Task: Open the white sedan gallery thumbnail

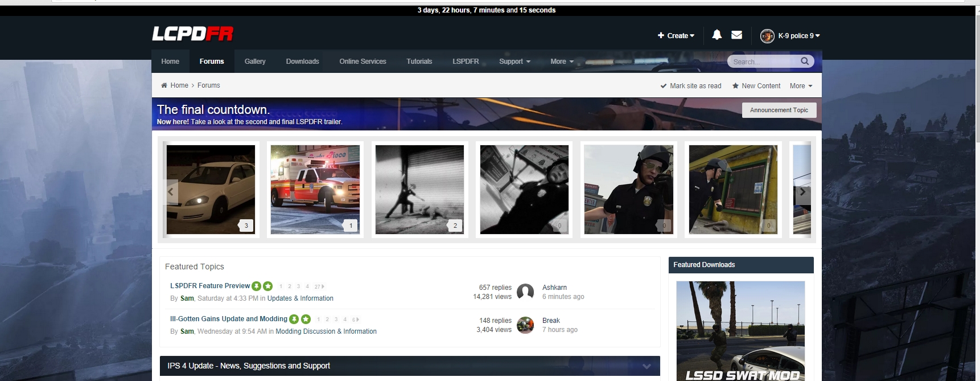Action: (x=211, y=190)
